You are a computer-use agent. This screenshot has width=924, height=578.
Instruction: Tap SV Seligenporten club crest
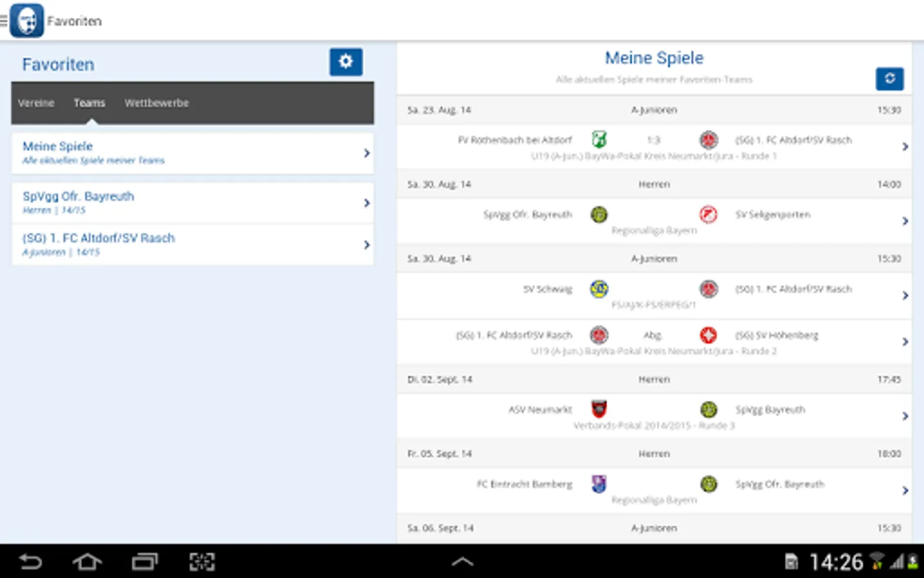pyautogui.click(x=708, y=215)
